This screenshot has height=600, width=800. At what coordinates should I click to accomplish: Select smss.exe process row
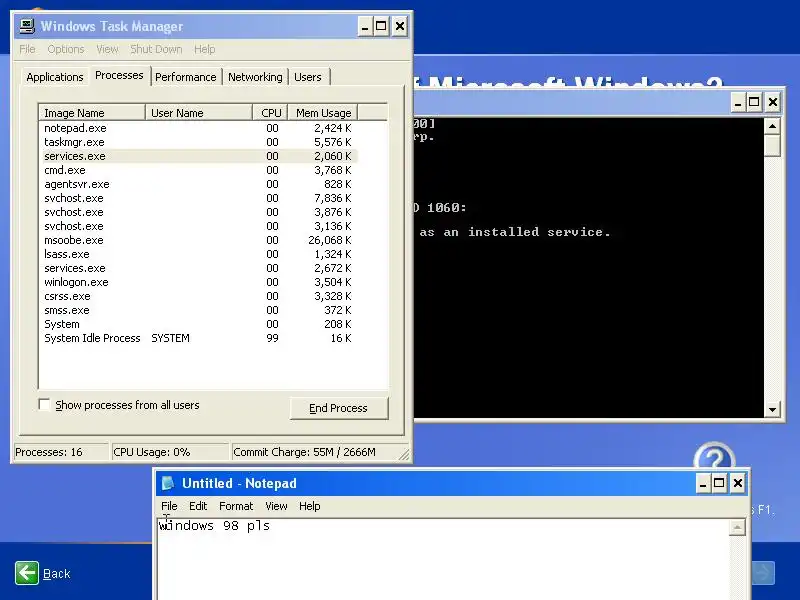[x=198, y=310]
